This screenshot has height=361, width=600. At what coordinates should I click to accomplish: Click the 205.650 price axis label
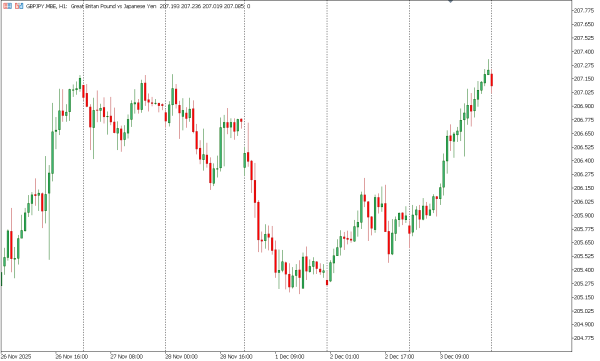(x=584, y=243)
